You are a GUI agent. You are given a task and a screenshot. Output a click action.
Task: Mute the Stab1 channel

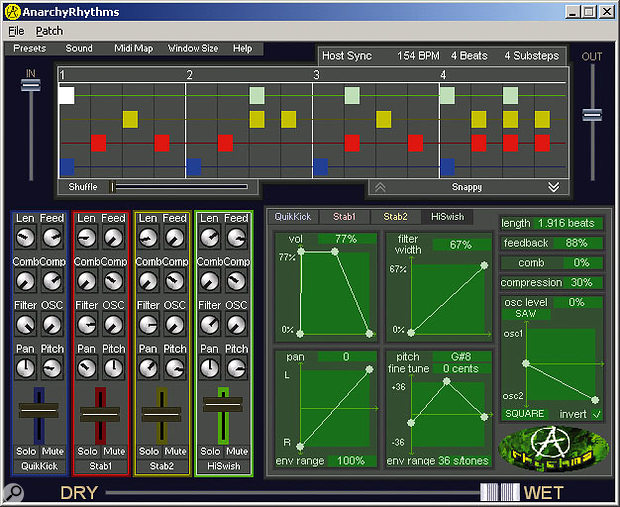tap(114, 451)
